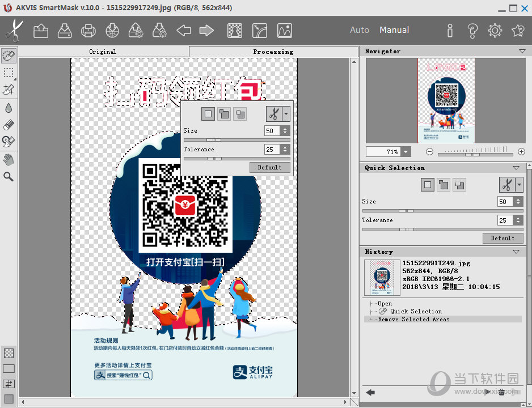This screenshot has width=532, height=408.
Task: Click the Size value field in floating popup
Action: click(272, 131)
